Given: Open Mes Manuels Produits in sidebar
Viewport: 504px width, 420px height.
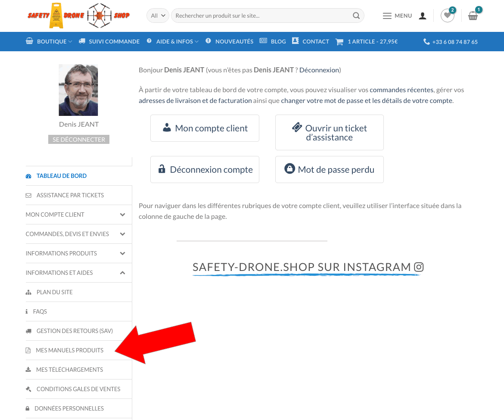Looking at the screenshot, I should [69, 350].
